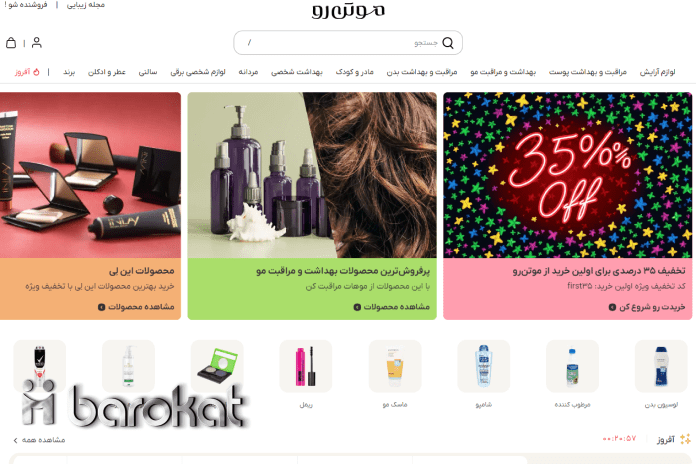Open the بهداشت و مراقبت مو menu
696x464 pixels.
click(x=503, y=72)
